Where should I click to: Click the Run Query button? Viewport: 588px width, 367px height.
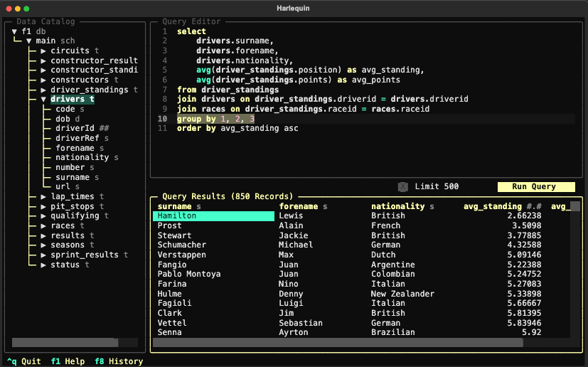coord(536,186)
